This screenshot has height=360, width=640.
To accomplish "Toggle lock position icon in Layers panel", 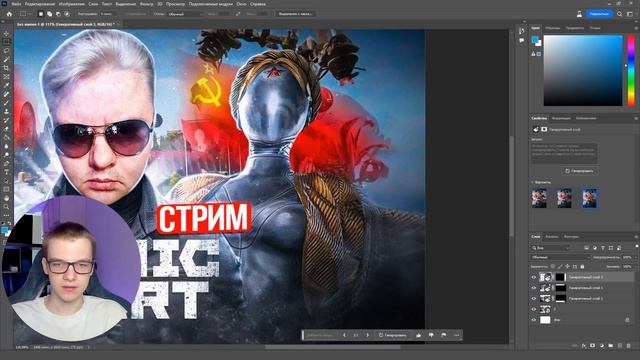I will pos(567,267).
